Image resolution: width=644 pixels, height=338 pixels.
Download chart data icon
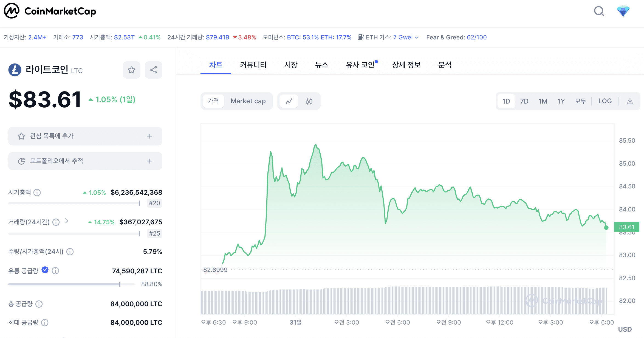click(x=630, y=101)
